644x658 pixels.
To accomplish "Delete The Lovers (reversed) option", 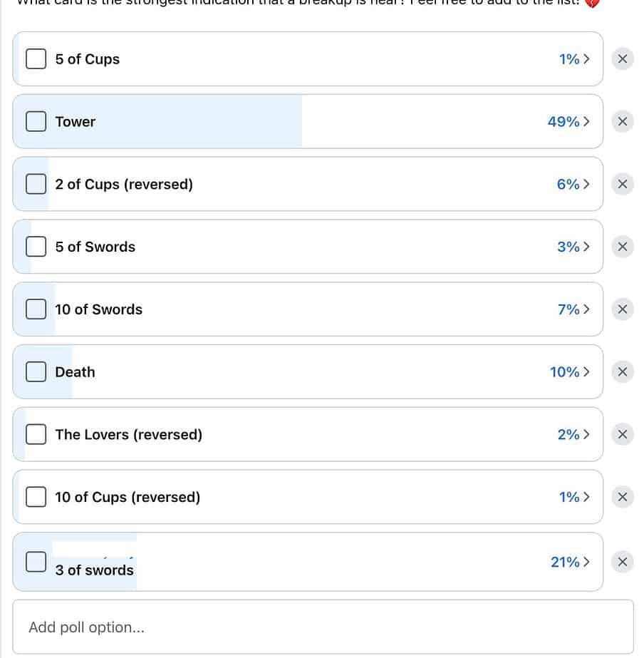I will [x=622, y=434].
